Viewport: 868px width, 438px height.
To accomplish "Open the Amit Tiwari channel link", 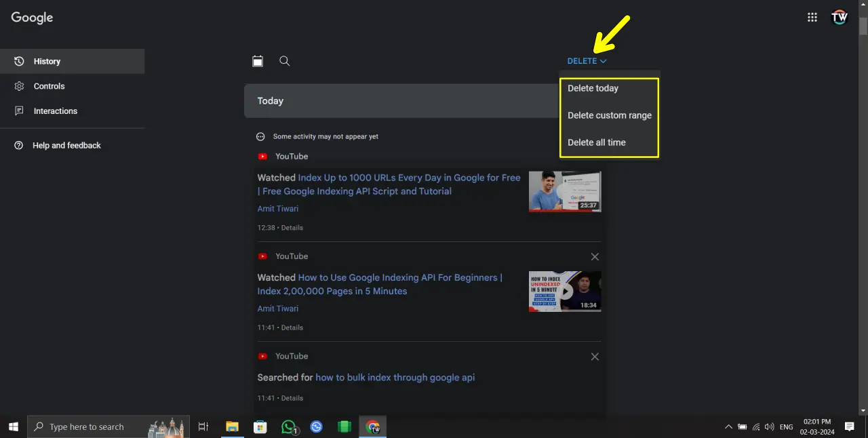I will [x=277, y=209].
